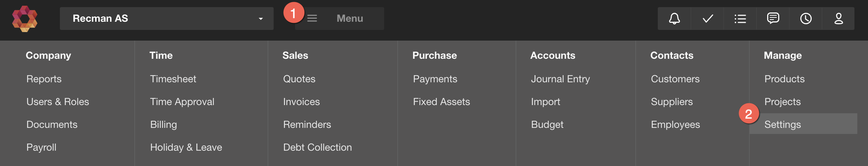Open Debt Collection in Sales
The height and width of the screenshot is (166, 868).
(317, 147)
